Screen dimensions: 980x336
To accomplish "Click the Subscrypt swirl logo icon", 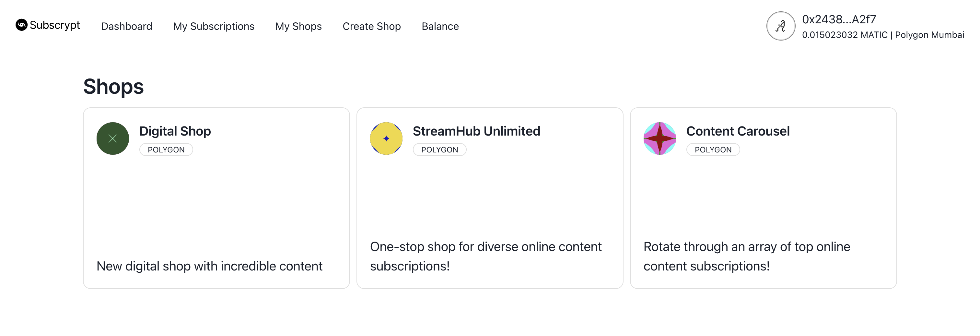I will 21,25.
